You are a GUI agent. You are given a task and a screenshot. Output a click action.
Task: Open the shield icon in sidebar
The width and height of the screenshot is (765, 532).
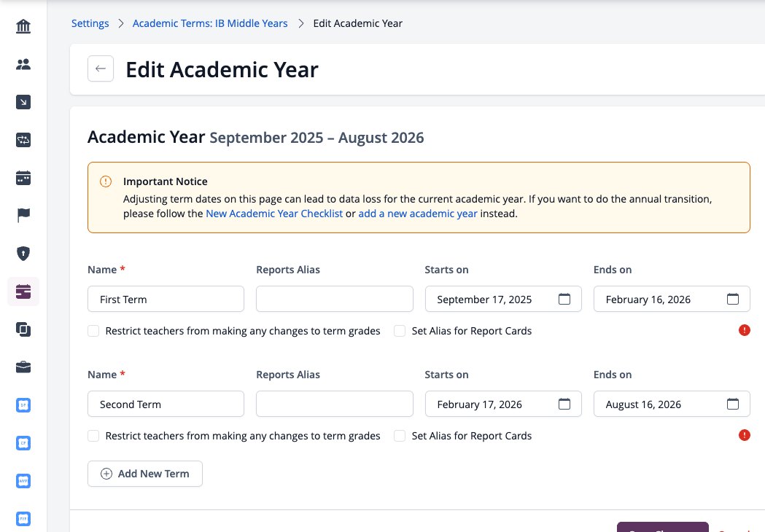pos(23,253)
